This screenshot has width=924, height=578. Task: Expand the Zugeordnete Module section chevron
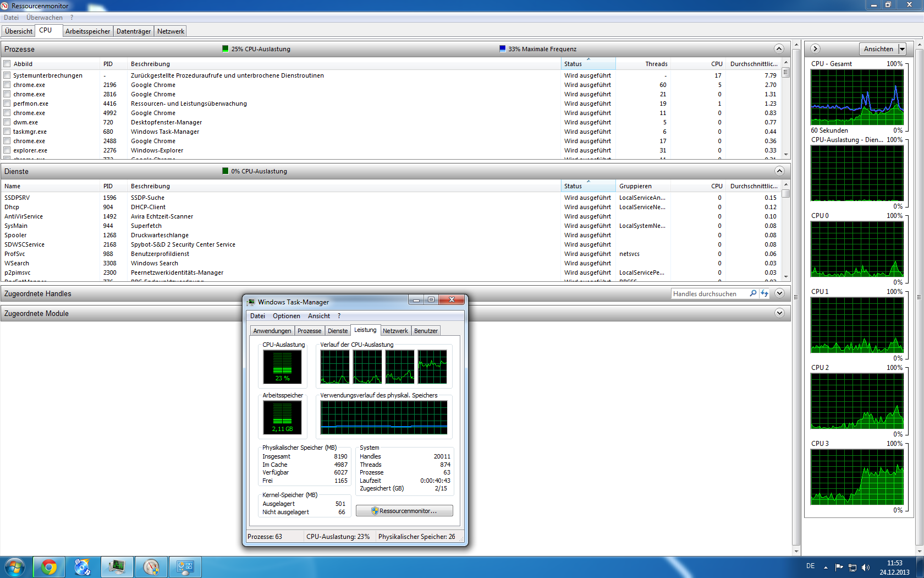(x=779, y=313)
